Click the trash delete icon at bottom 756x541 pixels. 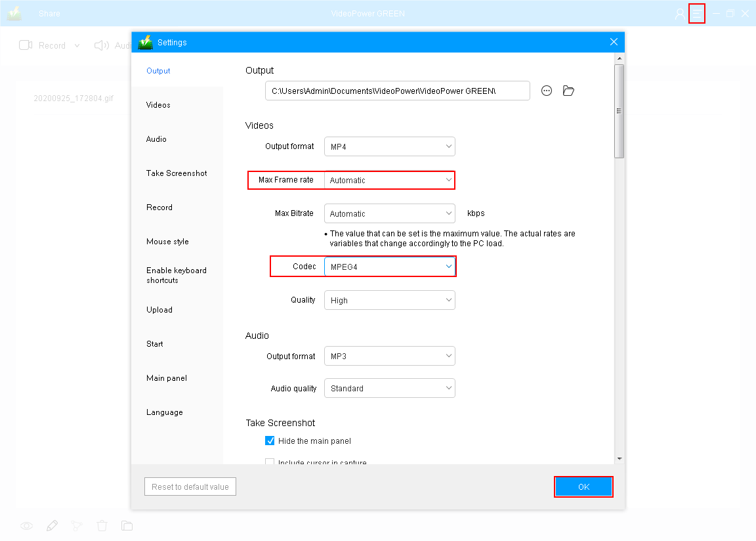pos(102,525)
